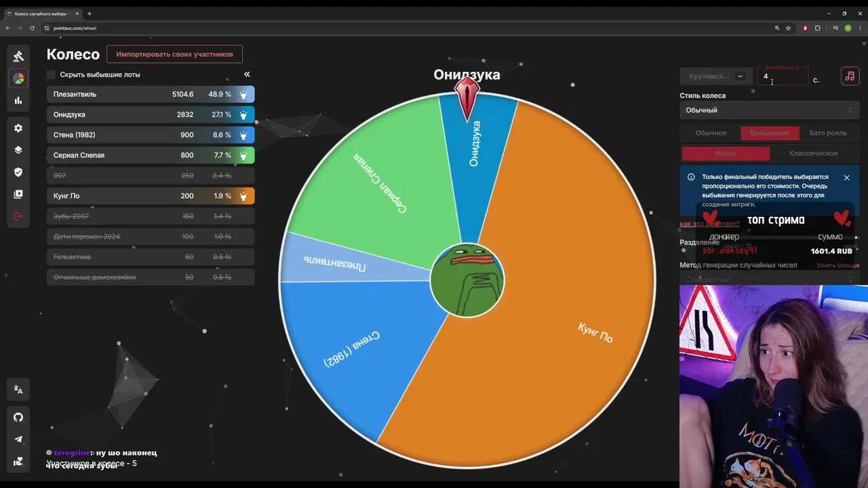Select the Онидзука lot row

point(151,115)
